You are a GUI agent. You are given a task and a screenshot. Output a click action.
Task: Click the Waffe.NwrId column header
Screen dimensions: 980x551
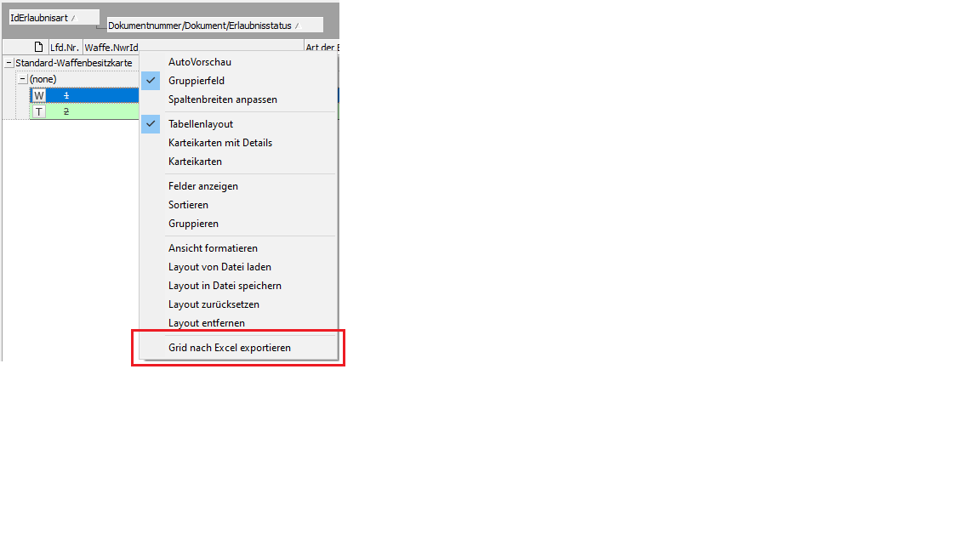(111, 48)
